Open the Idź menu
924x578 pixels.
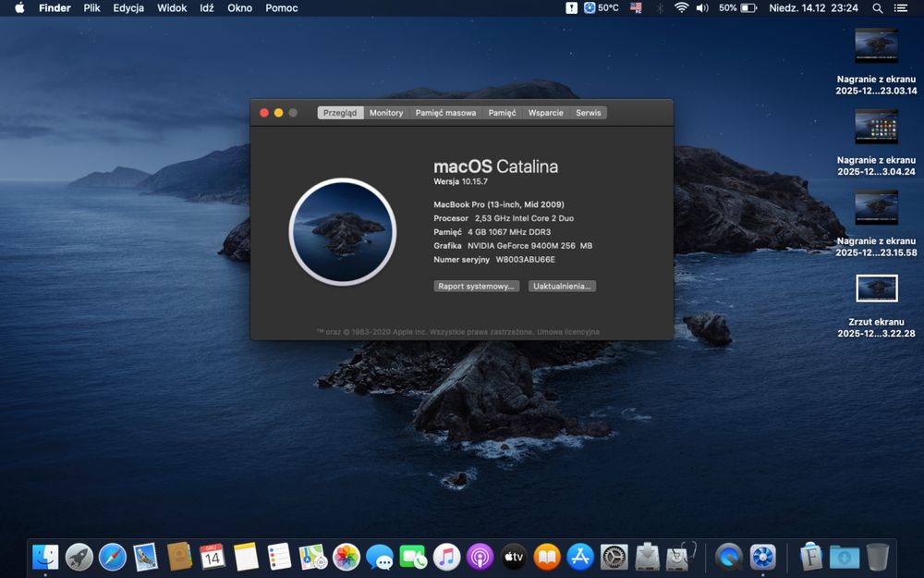tap(207, 7)
